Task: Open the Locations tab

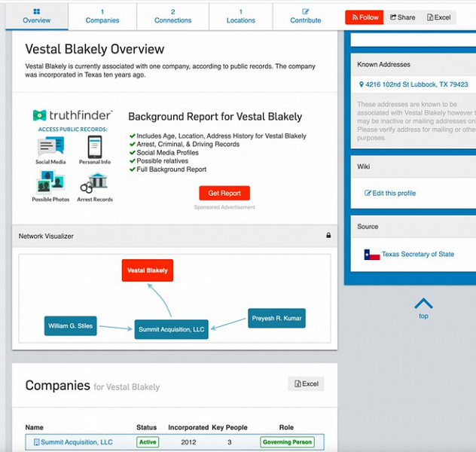Action: [241, 17]
